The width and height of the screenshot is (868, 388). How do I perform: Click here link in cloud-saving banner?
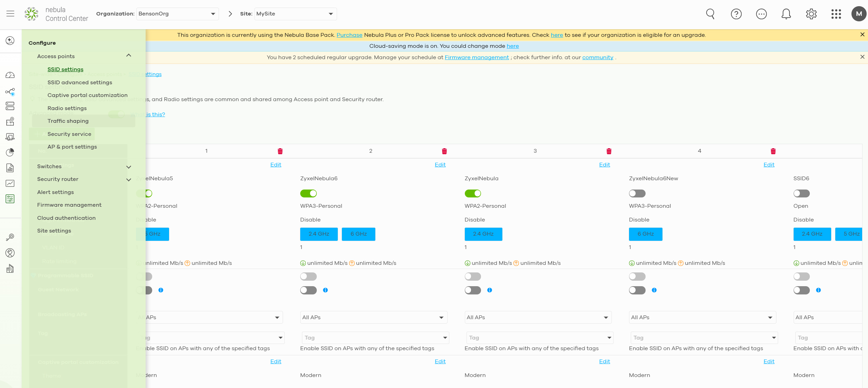coord(513,46)
